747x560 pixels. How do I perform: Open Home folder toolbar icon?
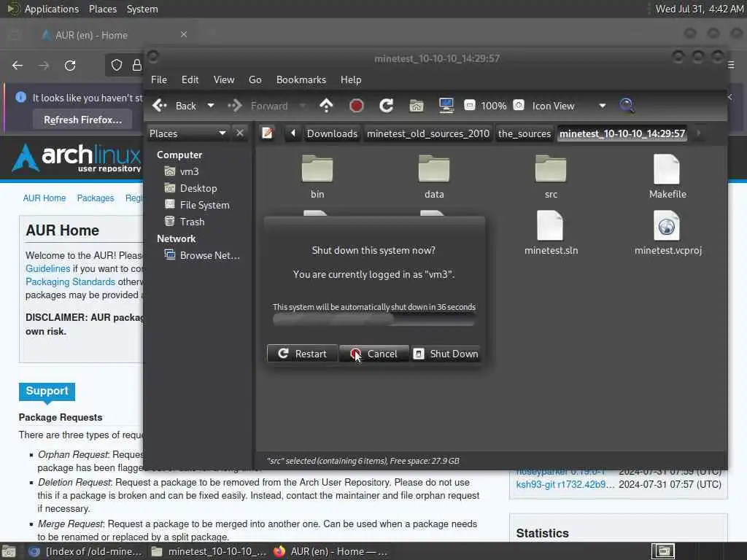(417, 106)
